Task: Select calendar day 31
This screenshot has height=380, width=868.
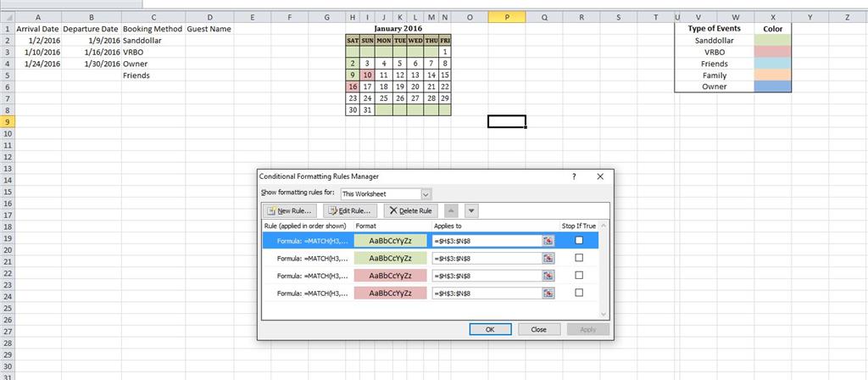Action: [x=368, y=109]
